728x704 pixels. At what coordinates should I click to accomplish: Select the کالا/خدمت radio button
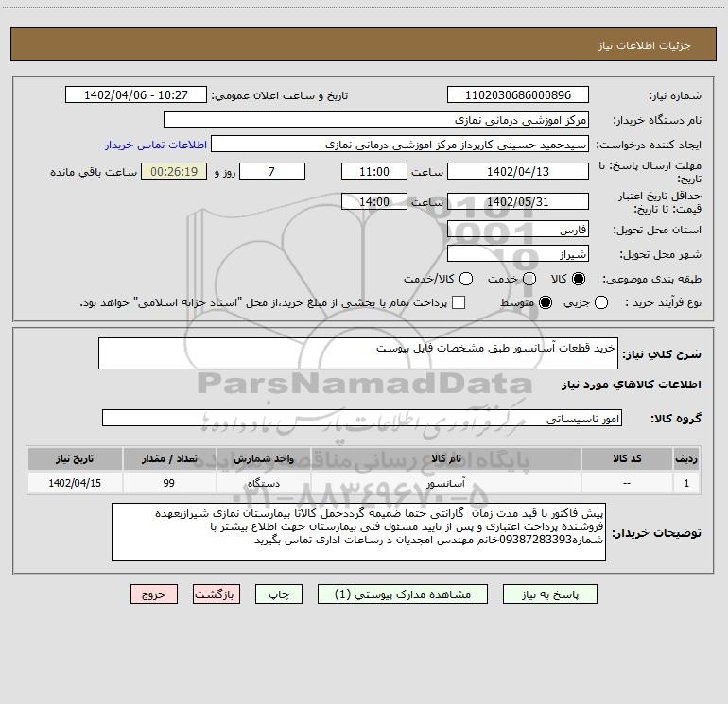[x=466, y=279]
